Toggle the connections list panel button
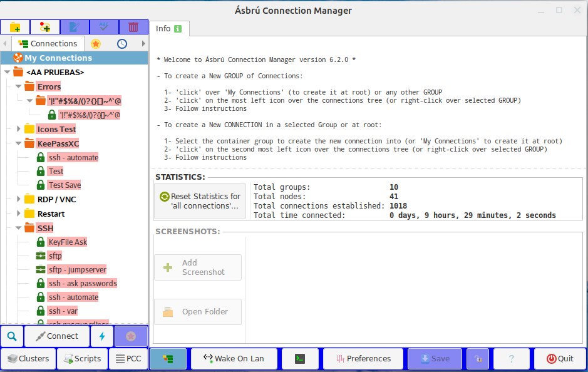The image size is (588, 372). [x=168, y=359]
